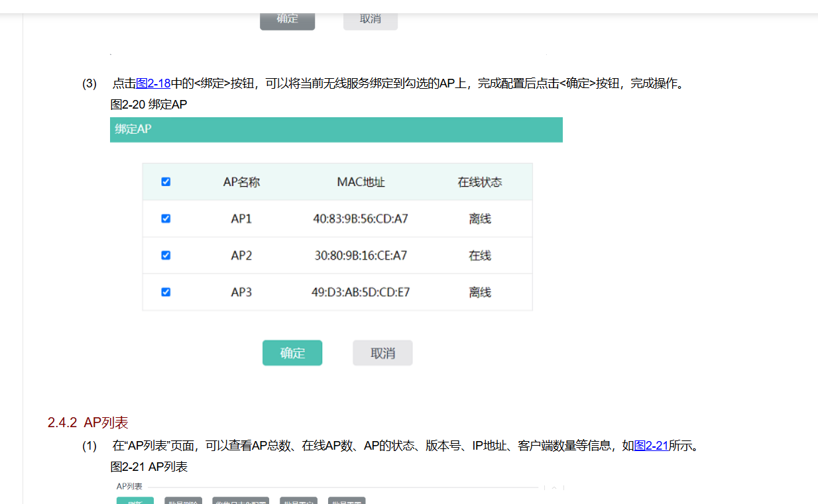Collapse the AP列表 panel chevron icon
The width and height of the screenshot is (818, 504).
coord(554,487)
